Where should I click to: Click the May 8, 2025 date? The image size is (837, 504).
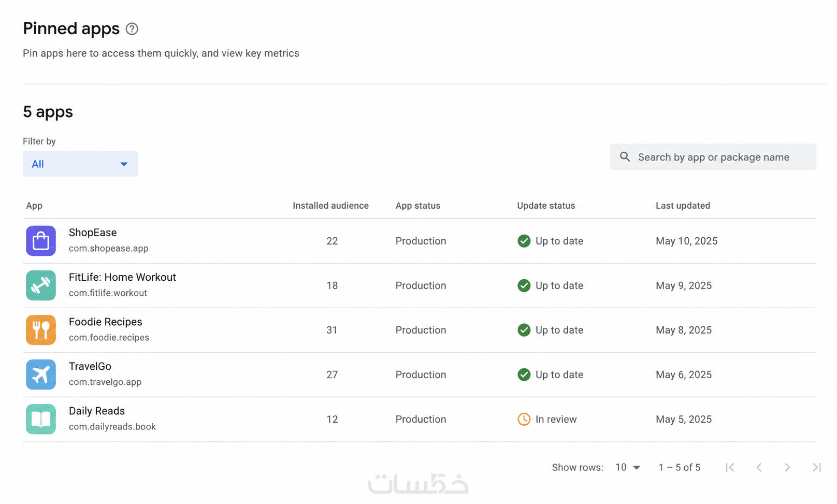click(x=684, y=330)
